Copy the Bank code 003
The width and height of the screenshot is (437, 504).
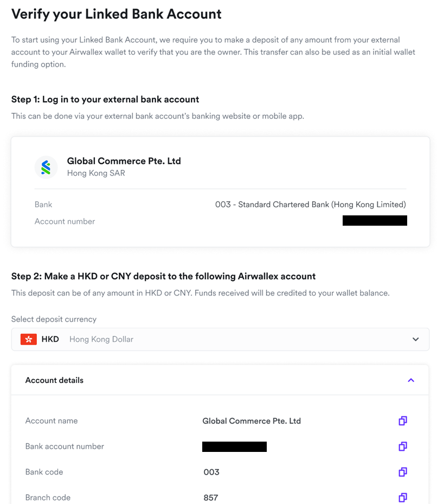403,472
